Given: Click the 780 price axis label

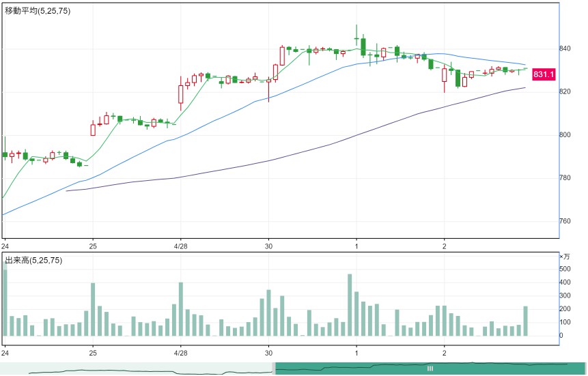Looking at the screenshot, I should point(565,178).
